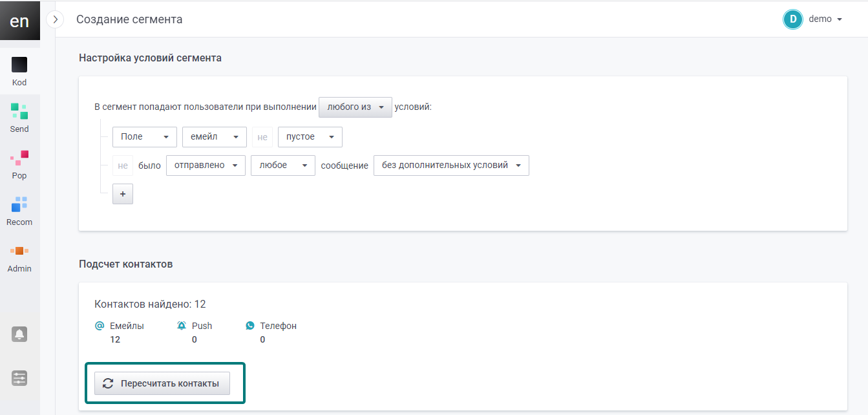868x415 pixels.
Task: Click the demo user avatar
Action: click(792, 19)
